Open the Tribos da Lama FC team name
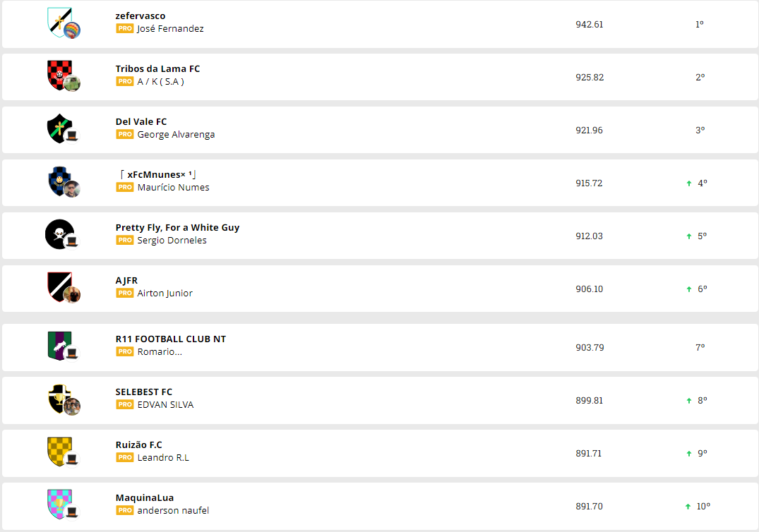This screenshot has height=532, width=759. point(157,69)
